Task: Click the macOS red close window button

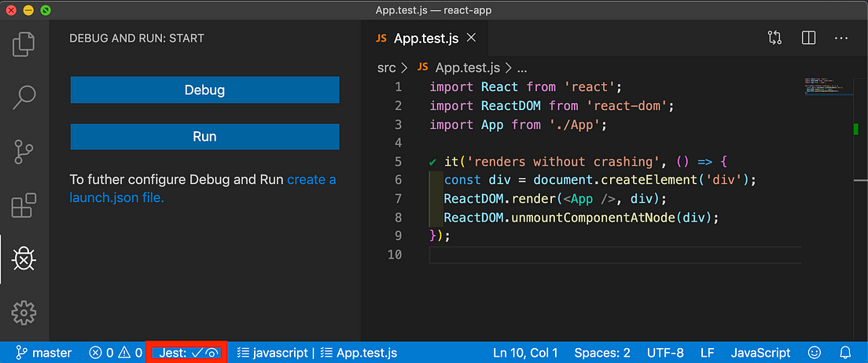Action: [x=11, y=10]
